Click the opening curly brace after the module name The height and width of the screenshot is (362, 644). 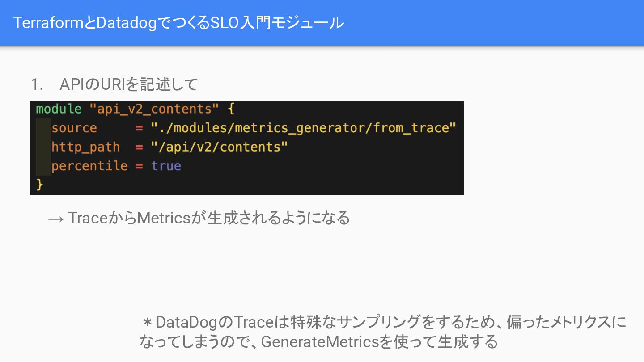(231, 109)
